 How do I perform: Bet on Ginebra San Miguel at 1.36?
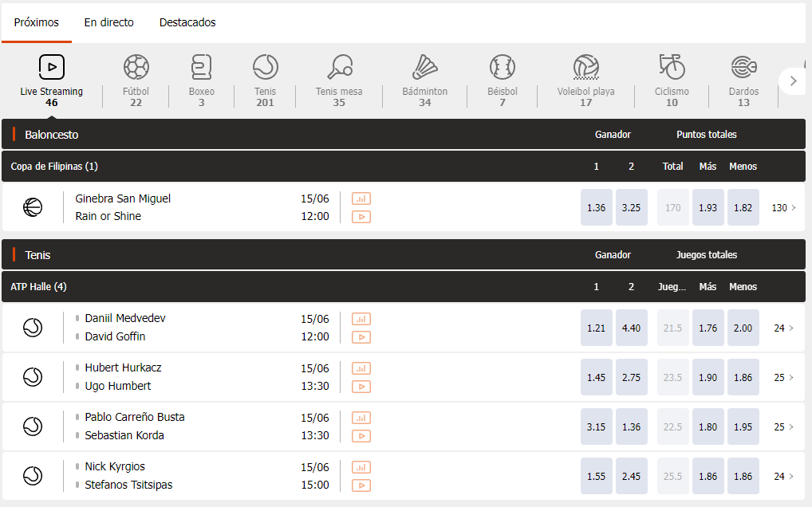[x=596, y=208]
